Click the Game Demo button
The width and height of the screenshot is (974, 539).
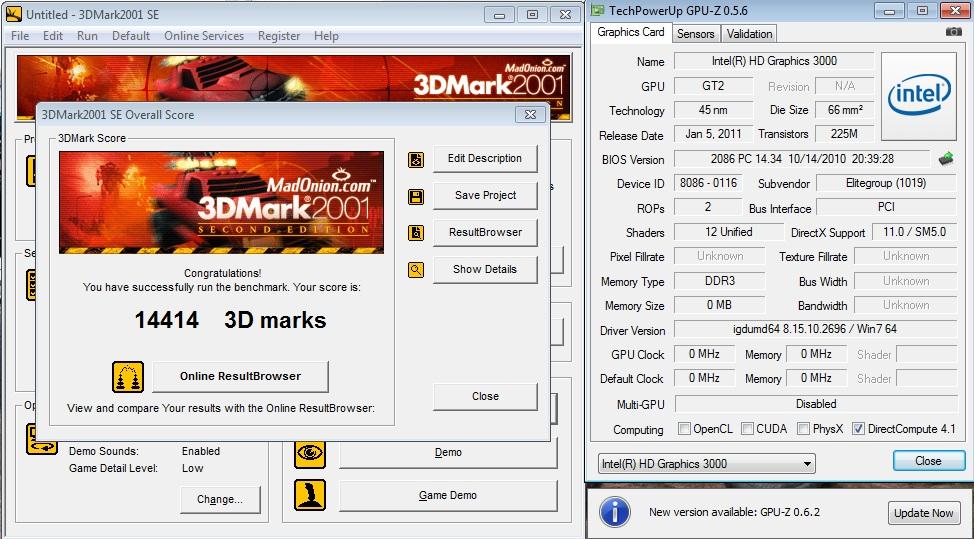448,496
